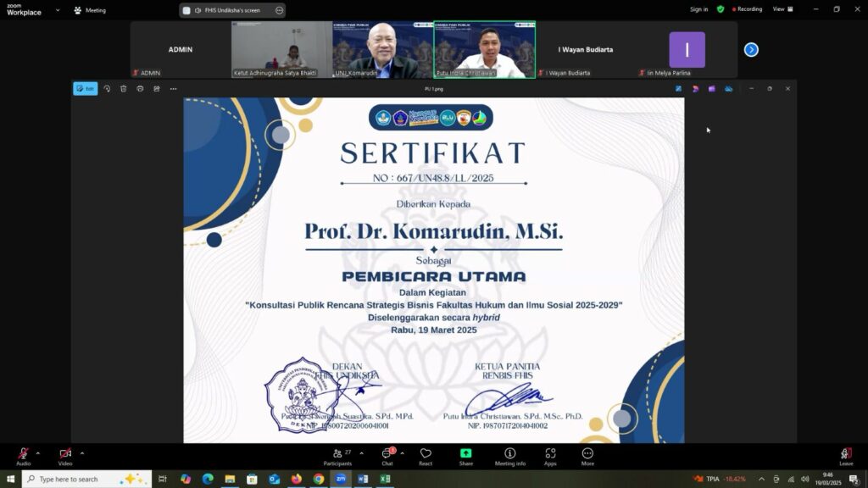Expand audio options arrow next to Audio
Viewport: 868px width, 488px height.
click(37, 452)
